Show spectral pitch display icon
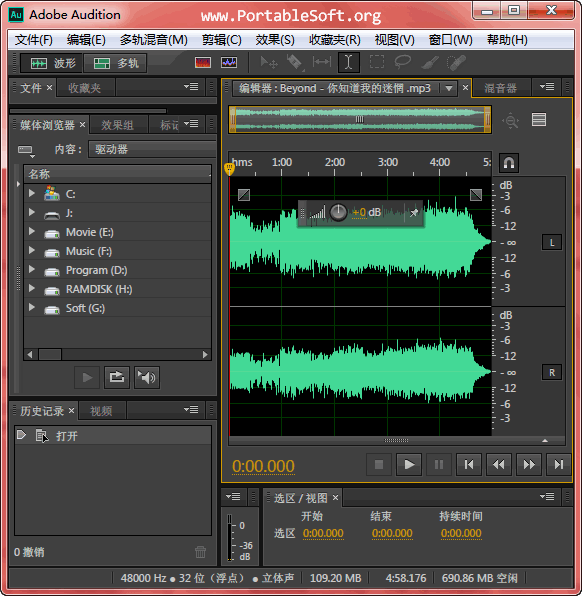 point(229,62)
